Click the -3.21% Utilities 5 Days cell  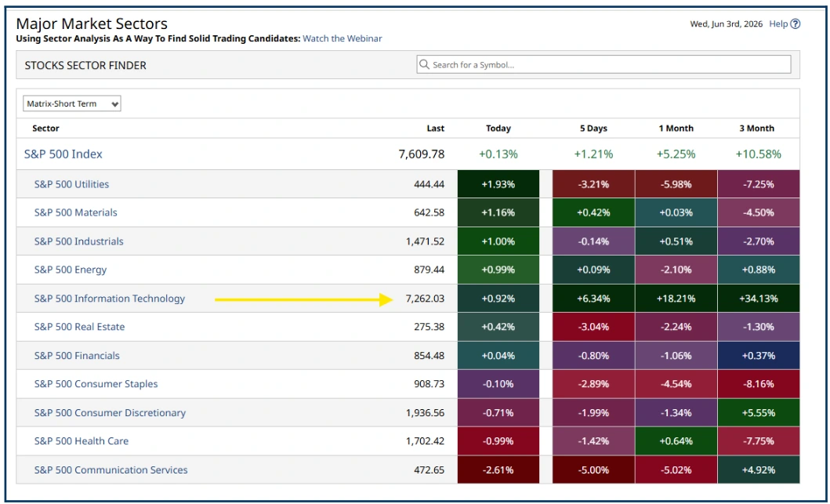pos(593,184)
